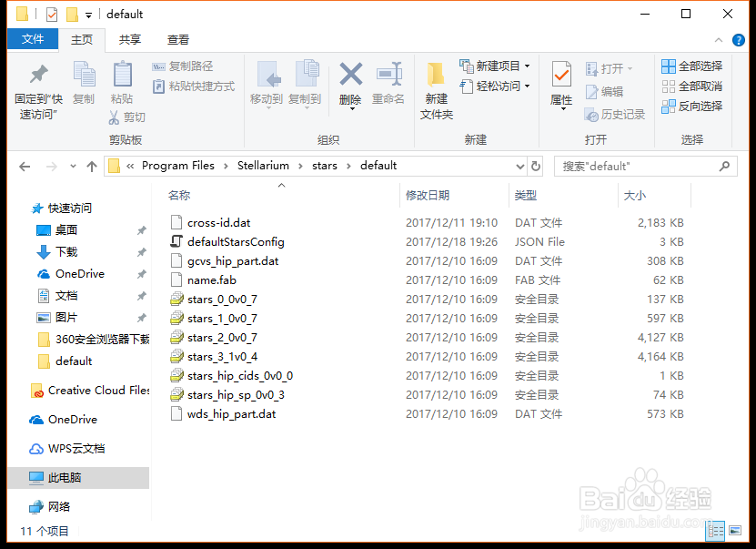The width and height of the screenshot is (756, 549).
Task: Switch to Large icons view in status bar
Action: [735, 531]
